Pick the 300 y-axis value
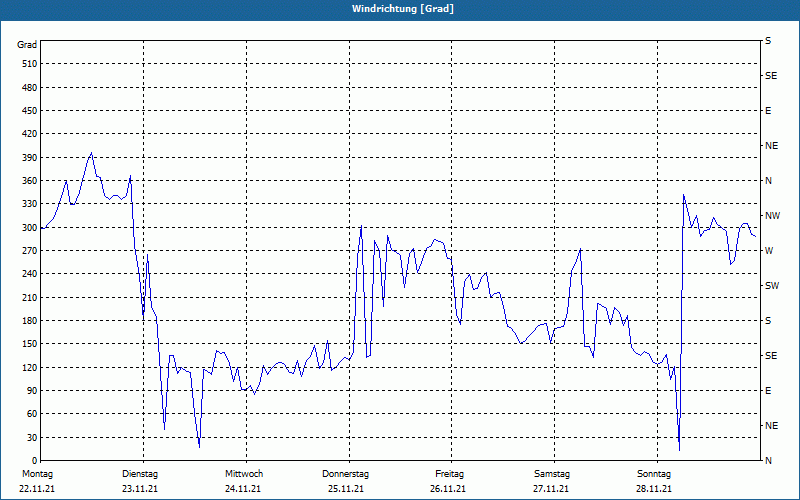The height and width of the screenshot is (500, 800). (x=30, y=228)
